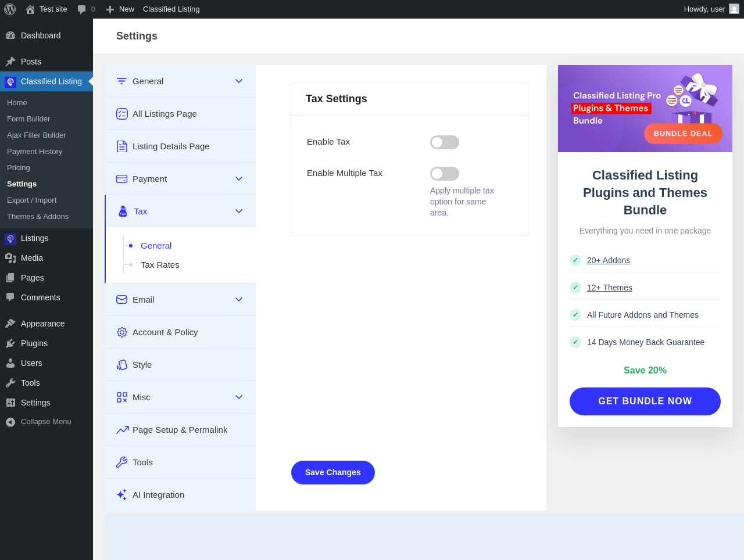This screenshot has width=744, height=560.
Task: Click the Listing Details Page document icon
Action: pyautogui.click(x=122, y=146)
